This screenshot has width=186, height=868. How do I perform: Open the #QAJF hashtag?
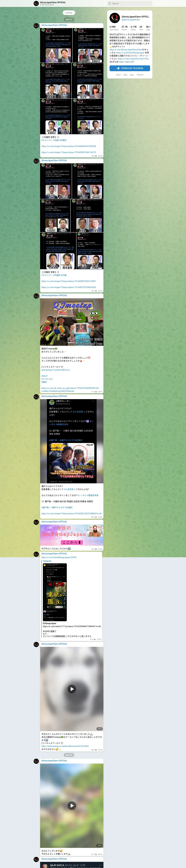pyautogui.click(x=45, y=376)
